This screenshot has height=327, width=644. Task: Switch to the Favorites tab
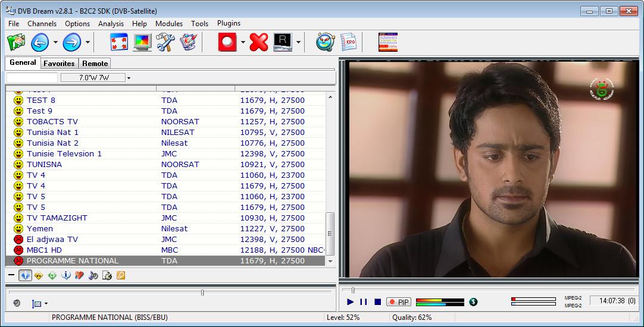59,64
